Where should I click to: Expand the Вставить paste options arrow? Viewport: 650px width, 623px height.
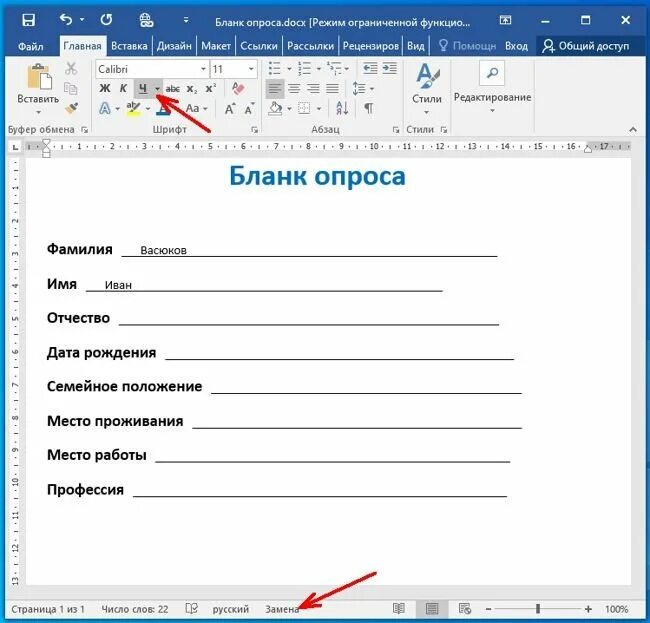tap(38, 112)
